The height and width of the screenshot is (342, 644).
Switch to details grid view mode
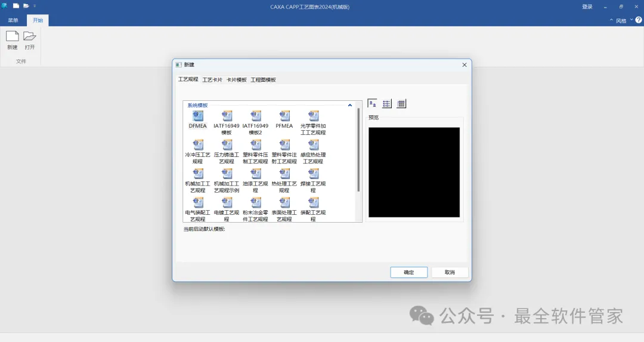click(401, 104)
